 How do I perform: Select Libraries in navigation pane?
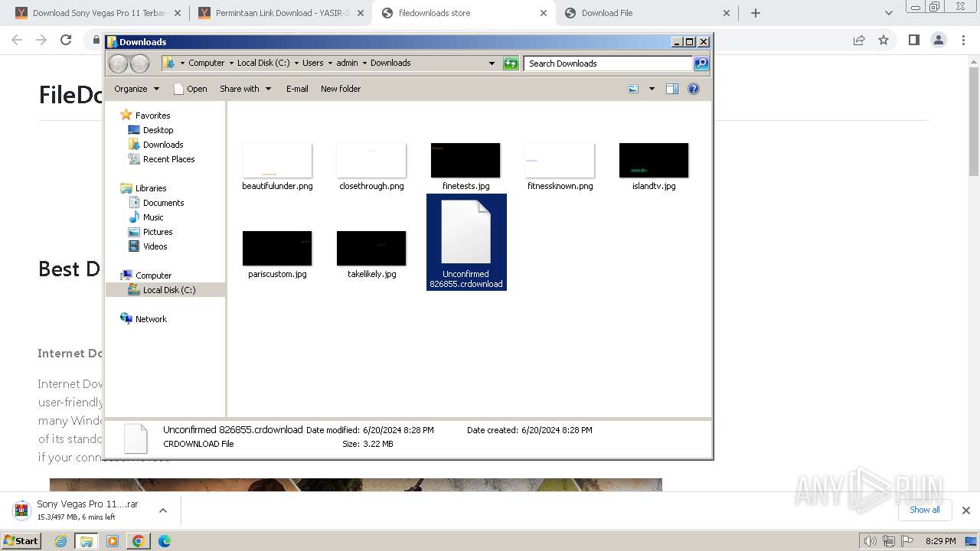[x=143, y=188]
